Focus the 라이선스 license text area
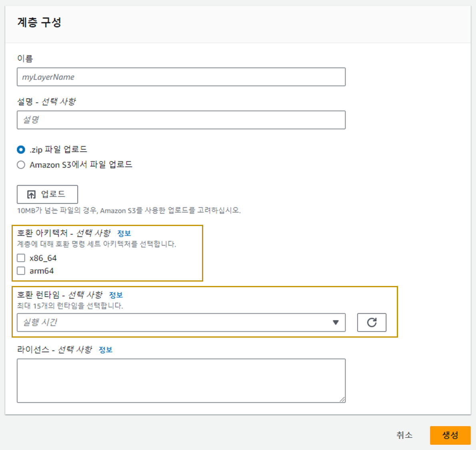The height and width of the screenshot is (450, 476). pyautogui.click(x=181, y=381)
